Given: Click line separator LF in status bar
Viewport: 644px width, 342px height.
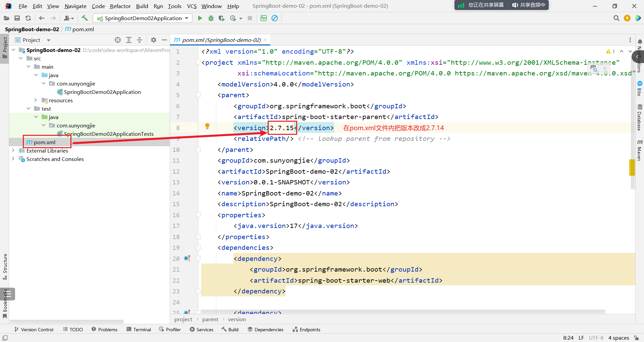Looking at the screenshot, I should [x=581, y=338].
